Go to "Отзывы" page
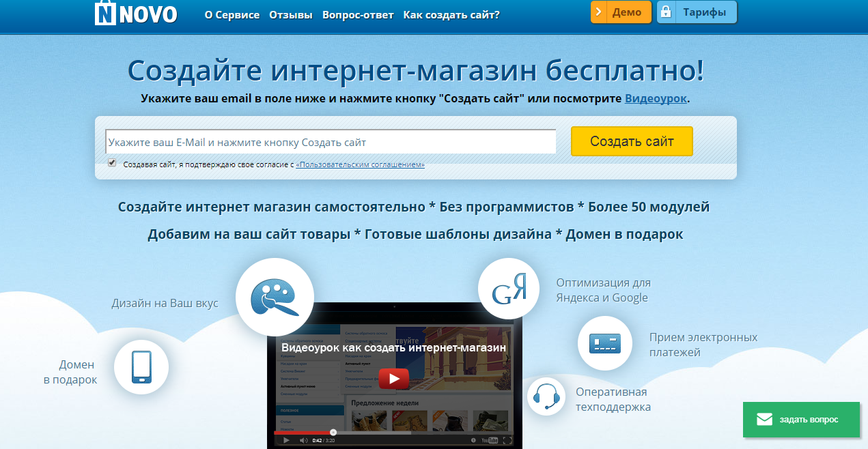The height and width of the screenshot is (449, 868). [x=291, y=14]
